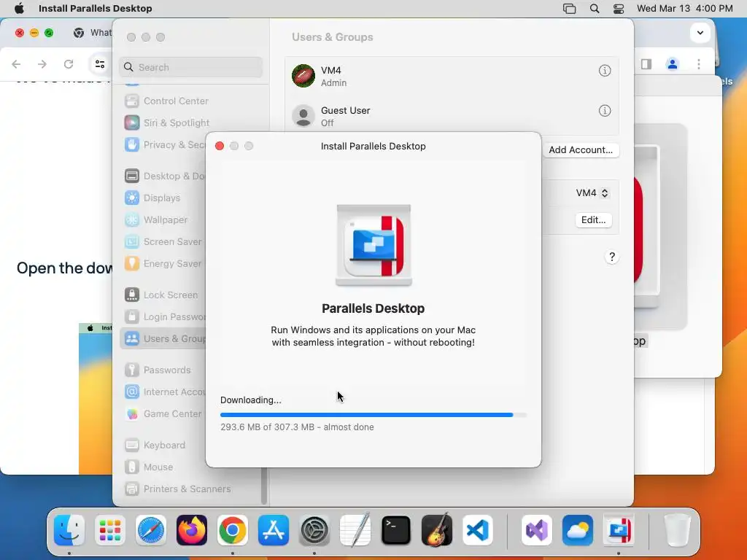Show info for VM4 Admin user
Screen dimensions: 747x560
(605, 71)
